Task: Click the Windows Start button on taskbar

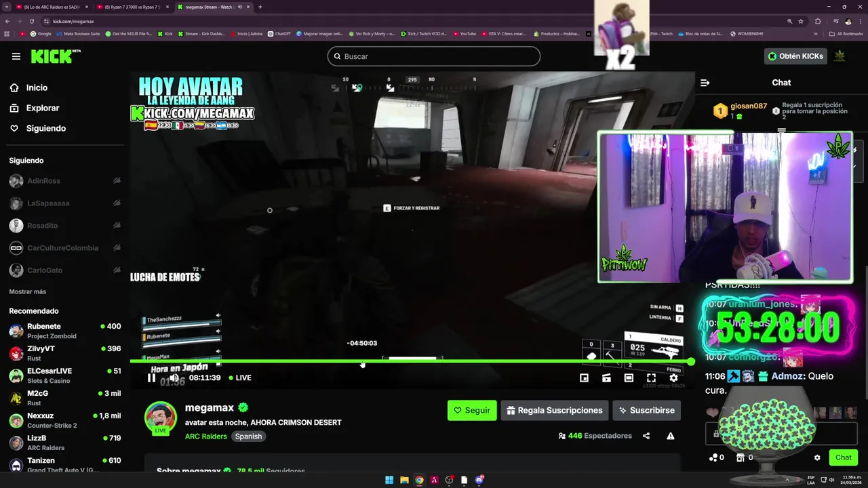Action: 389,480
